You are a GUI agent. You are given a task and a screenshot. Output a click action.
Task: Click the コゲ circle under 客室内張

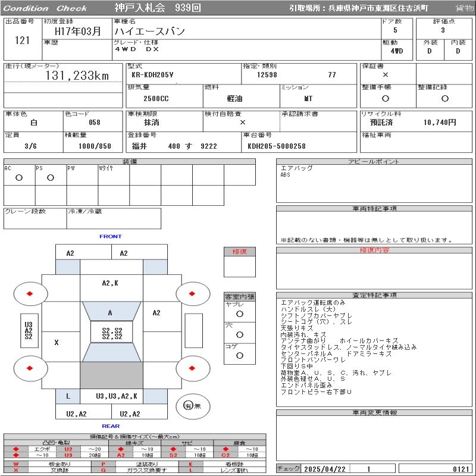[x=240, y=355]
